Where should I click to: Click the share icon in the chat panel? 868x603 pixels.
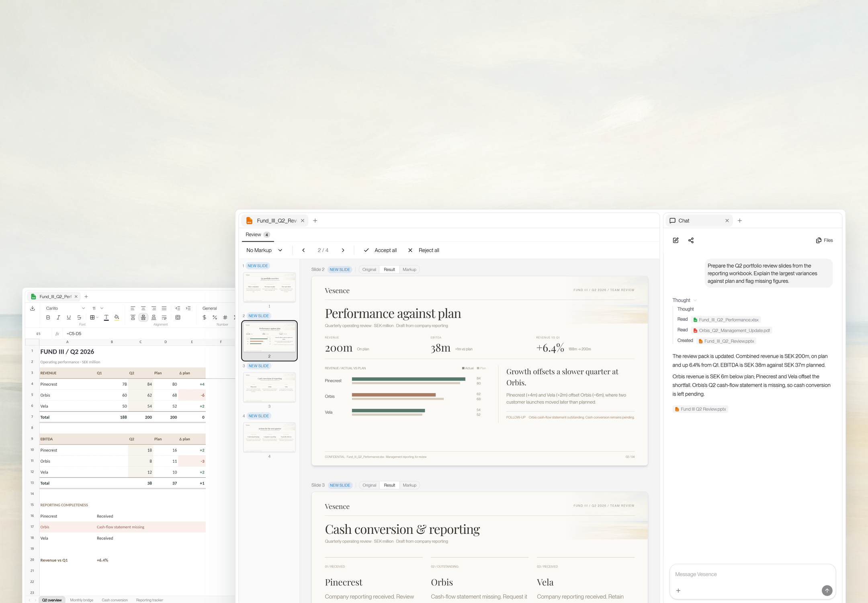691,240
